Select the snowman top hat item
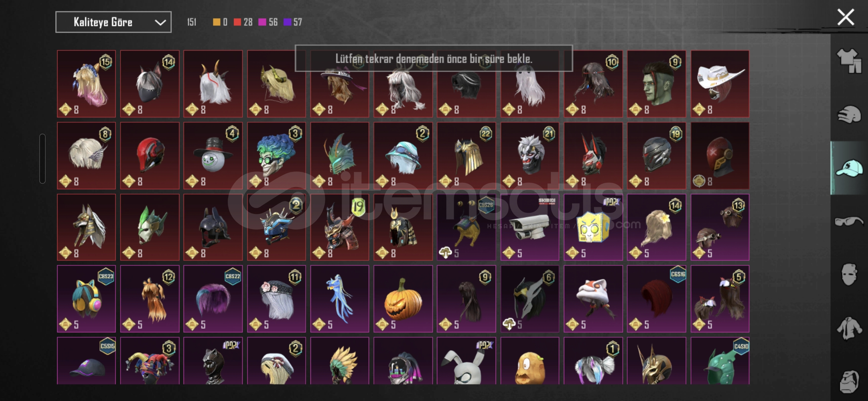Viewport: 868px width, 401px height. pos(213,156)
